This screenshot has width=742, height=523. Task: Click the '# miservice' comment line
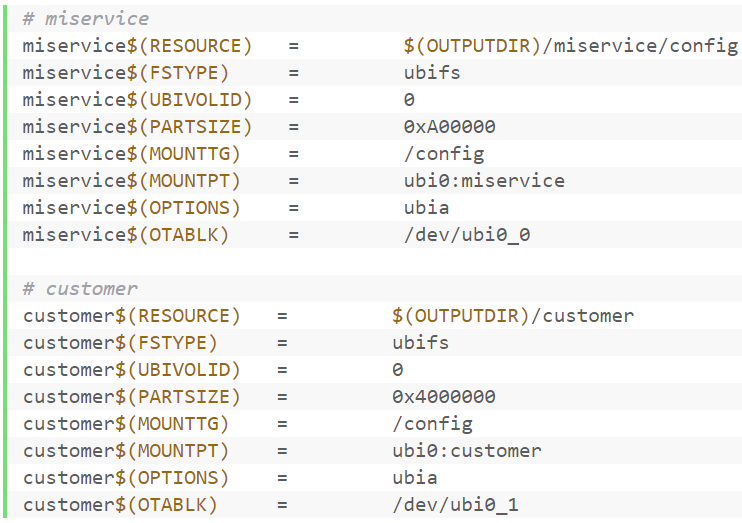point(86,19)
